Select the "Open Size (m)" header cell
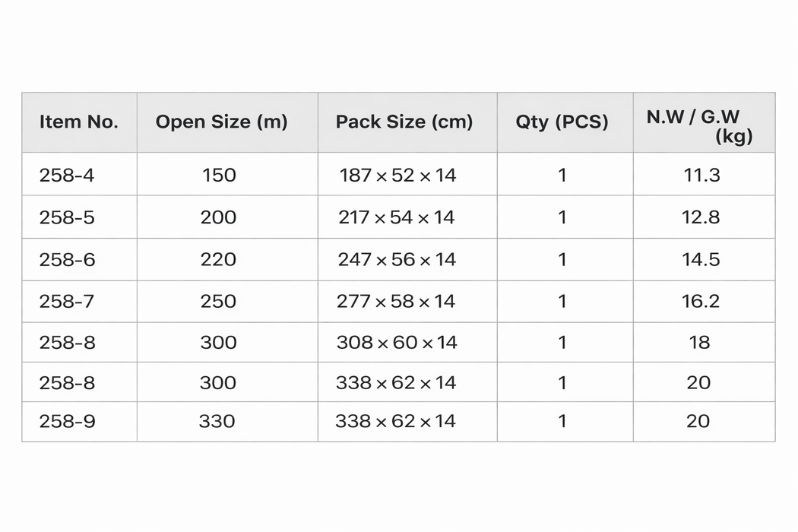The image size is (798, 532). 221,122
